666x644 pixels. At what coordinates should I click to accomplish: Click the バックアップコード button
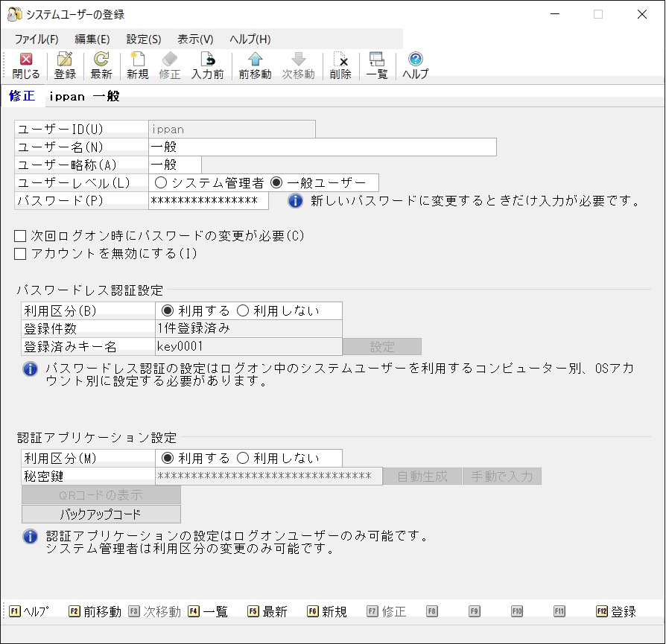(x=101, y=514)
